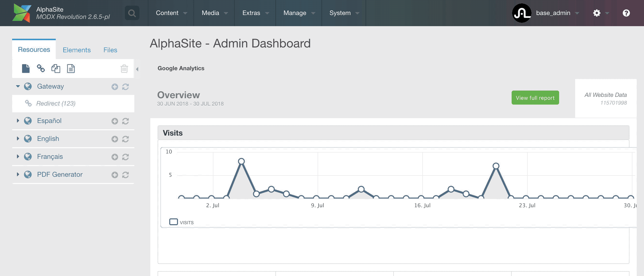Expand the English context node
Image resolution: width=644 pixels, height=276 pixels.
click(18, 139)
